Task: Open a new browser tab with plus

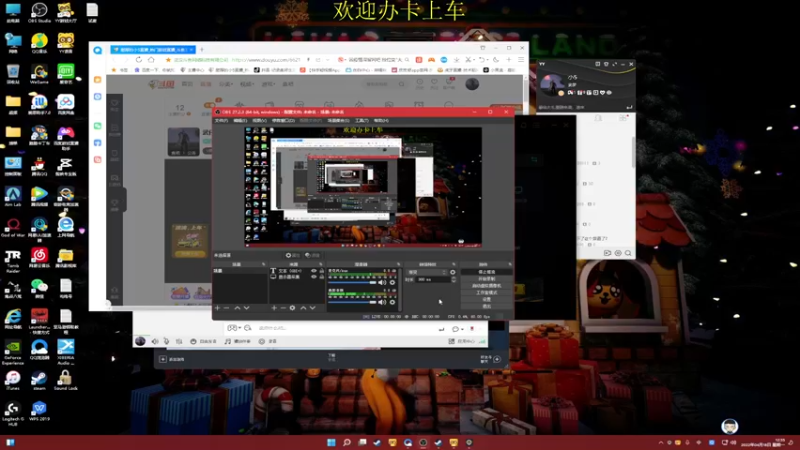Action: coord(202,49)
